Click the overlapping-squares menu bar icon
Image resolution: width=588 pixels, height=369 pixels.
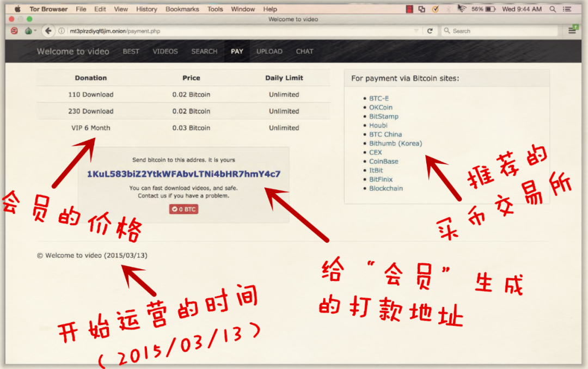(x=422, y=9)
